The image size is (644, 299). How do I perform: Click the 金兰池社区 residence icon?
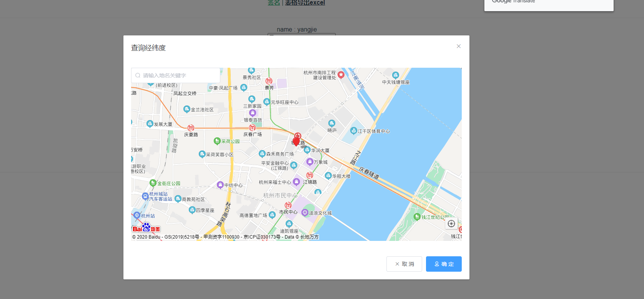[x=187, y=109]
